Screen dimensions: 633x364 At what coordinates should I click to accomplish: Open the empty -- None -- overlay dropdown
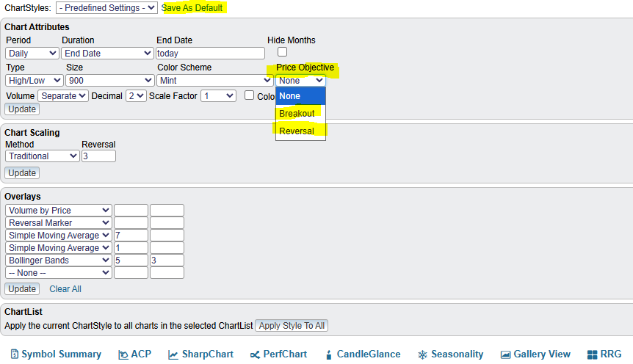click(x=59, y=273)
